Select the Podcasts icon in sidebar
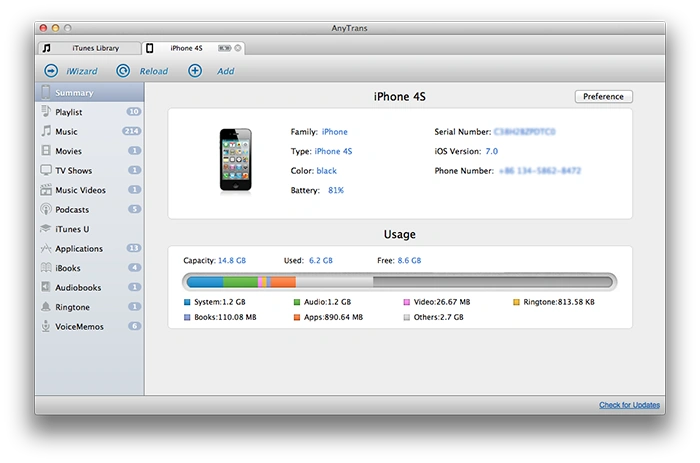This screenshot has width=700, height=463. 46,209
